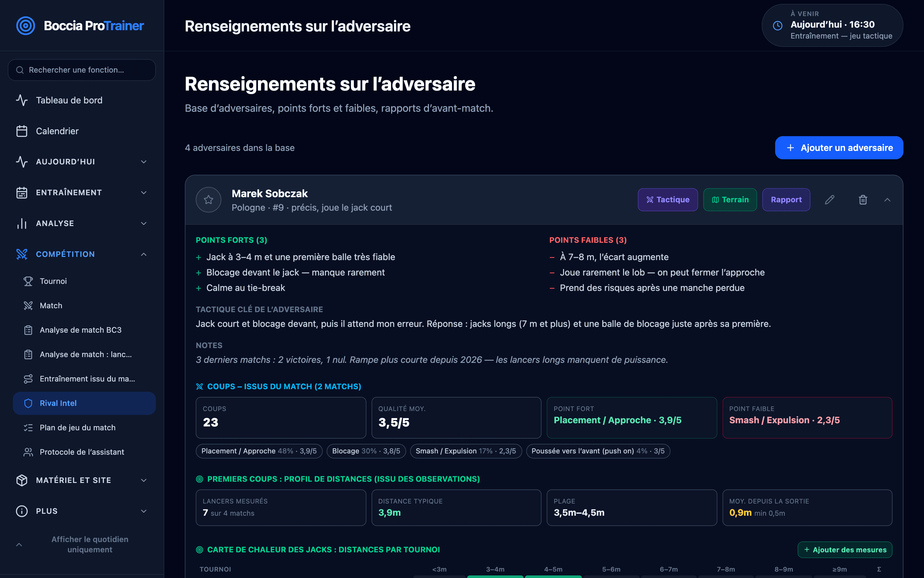
Task: Click Ajouter des mesures button
Action: click(x=844, y=550)
